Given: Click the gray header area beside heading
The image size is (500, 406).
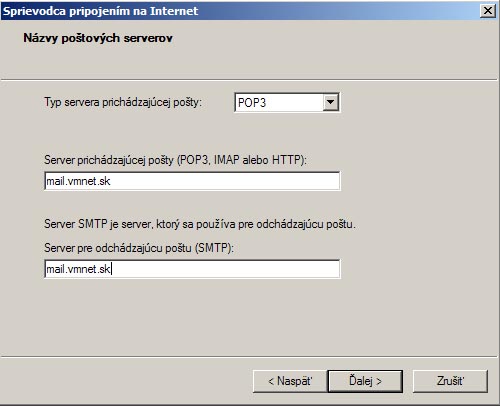Looking at the screenshot, I should 333,47.
